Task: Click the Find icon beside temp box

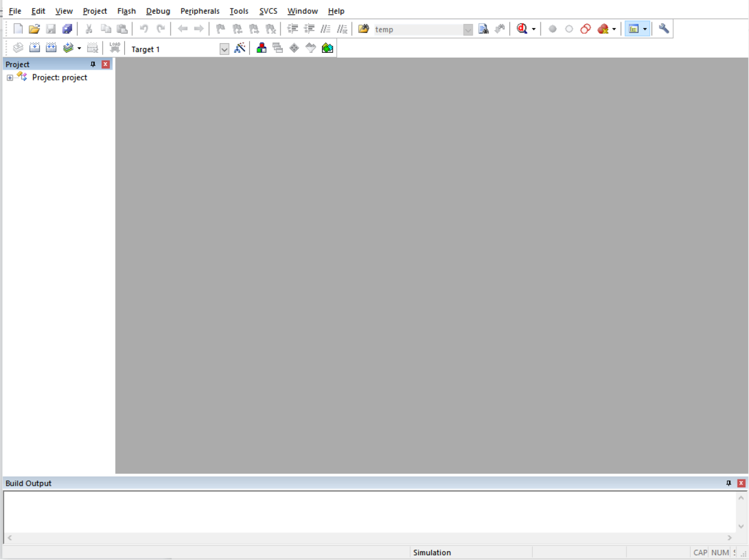Action: tap(484, 29)
